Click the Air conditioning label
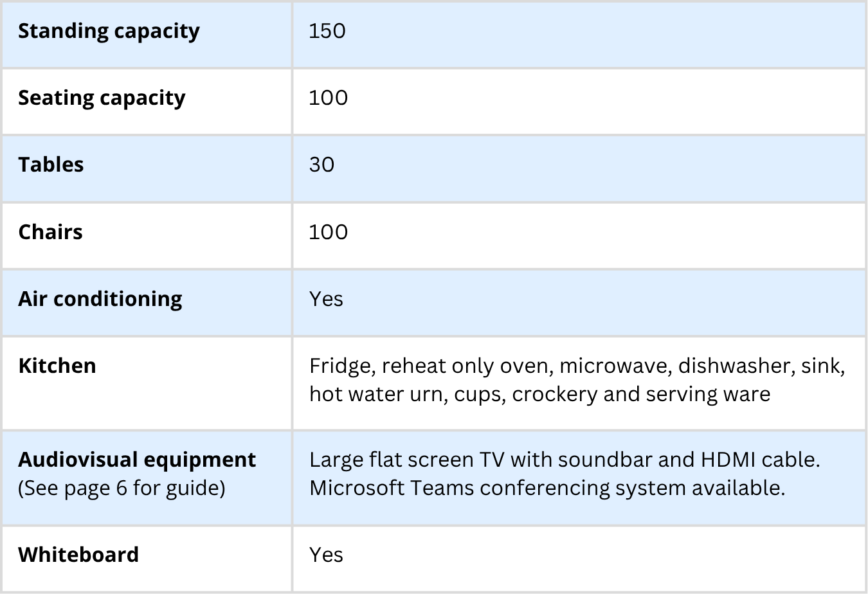Screen dimensions: 868x594 pos(100,300)
